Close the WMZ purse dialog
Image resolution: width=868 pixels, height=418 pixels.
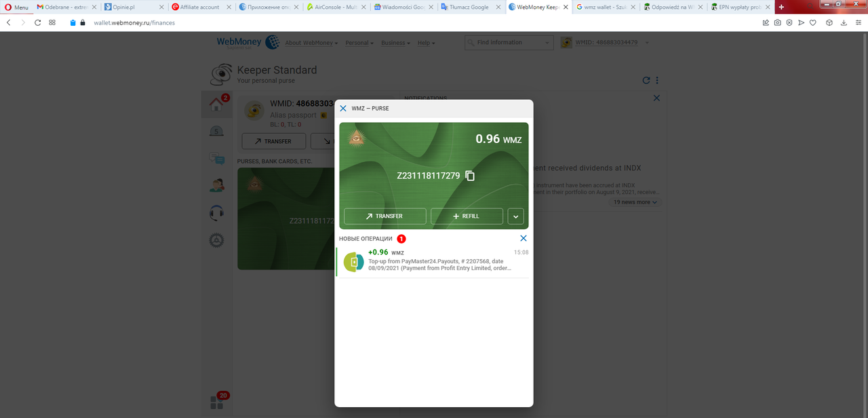click(343, 109)
